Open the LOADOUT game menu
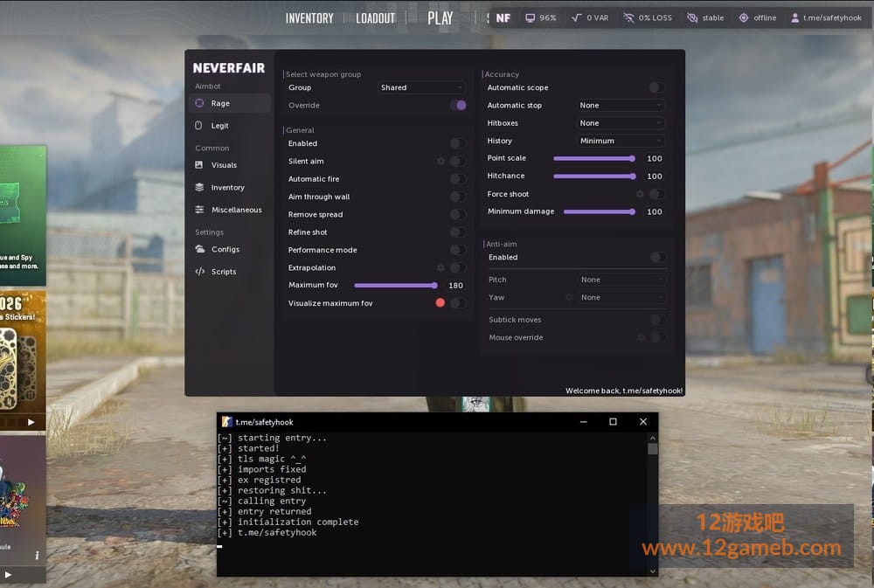The height and width of the screenshot is (588, 874). pyautogui.click(x=375, y=18)
